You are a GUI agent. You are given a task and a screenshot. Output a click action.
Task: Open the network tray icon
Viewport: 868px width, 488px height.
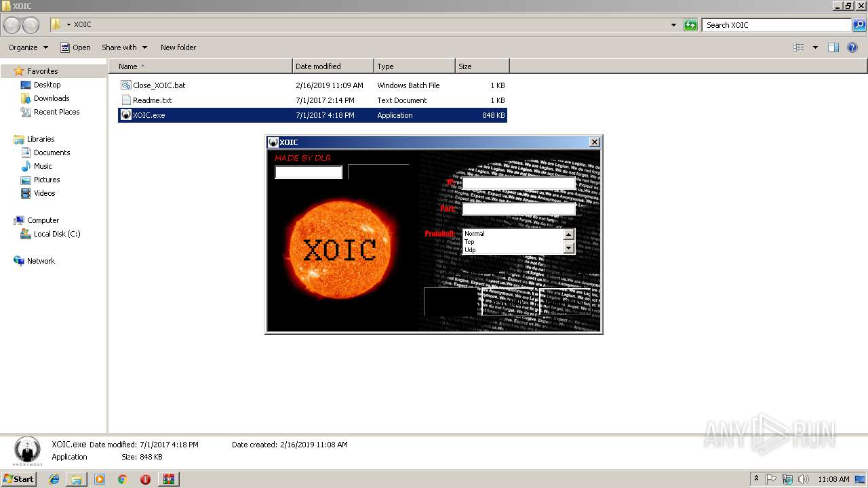pyautogui.click(x=787, y=479)
